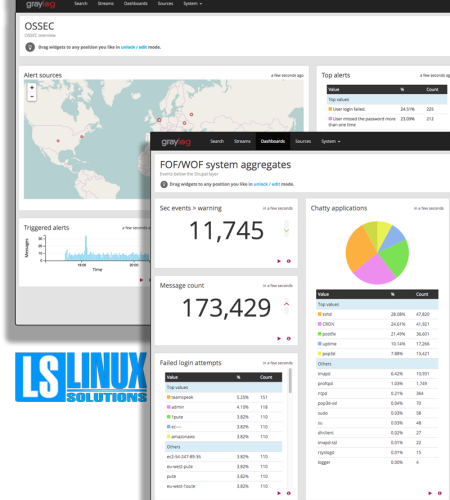
Task: Click the lock icon in FOF/WOF header
Action: tap(164, 184)
